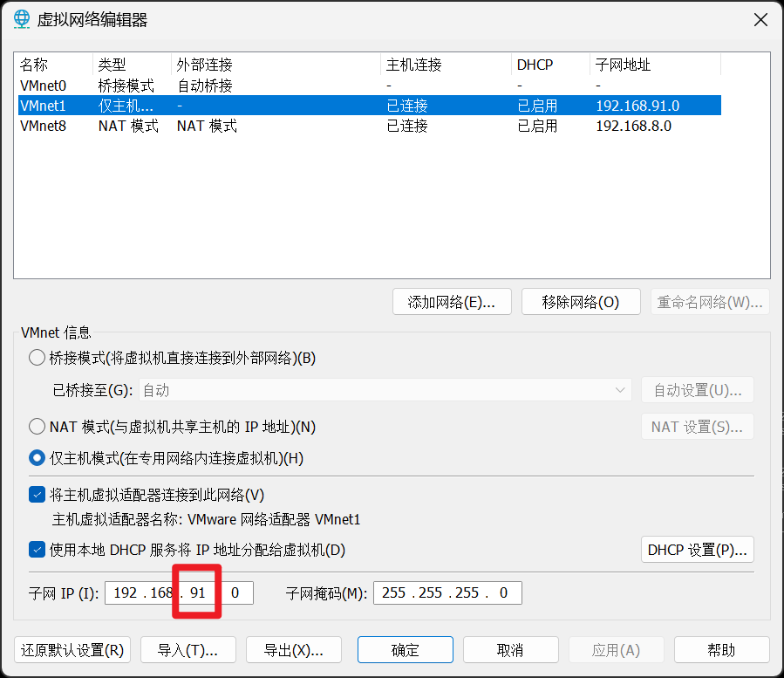This screenshot has width=784, height=678.
Task: Click the 名称 column header
Action: pos(55,65)
